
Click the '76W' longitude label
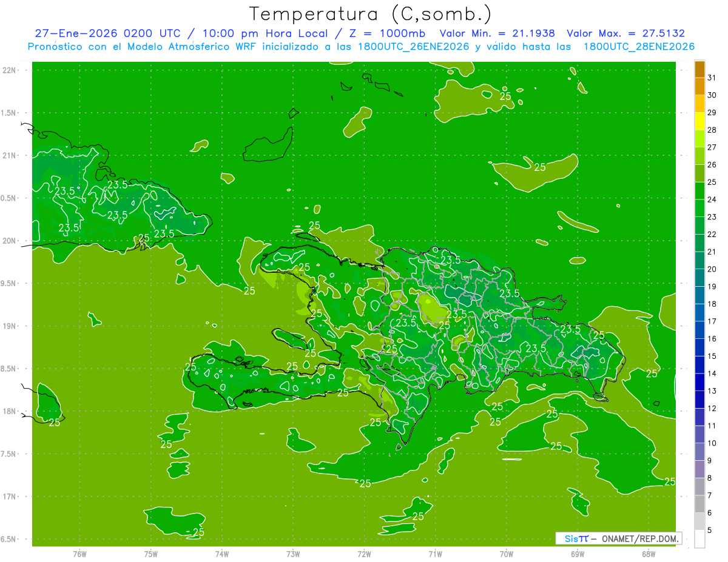tap(79, 554)
